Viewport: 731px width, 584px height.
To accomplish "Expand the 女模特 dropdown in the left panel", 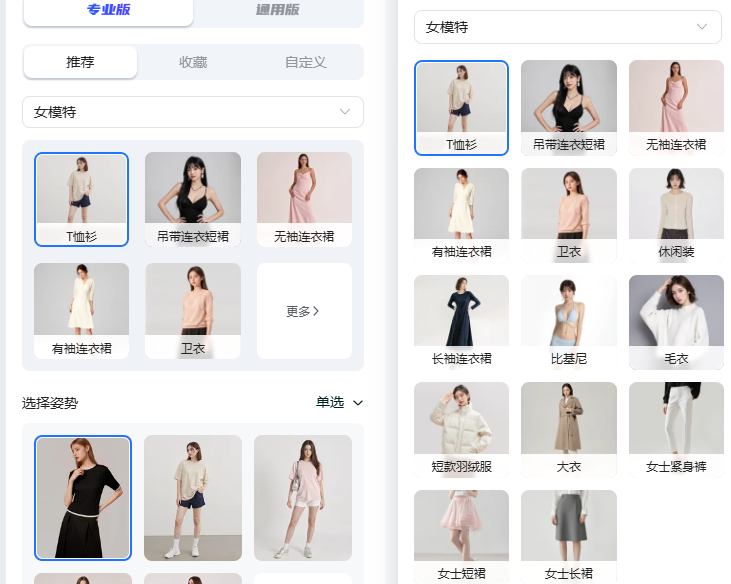I will [193, 112].
